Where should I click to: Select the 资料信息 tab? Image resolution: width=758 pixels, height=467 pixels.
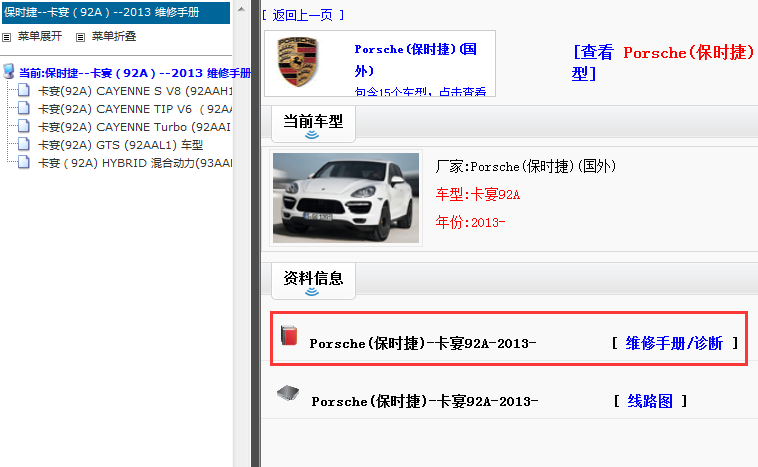click(313, 281)
